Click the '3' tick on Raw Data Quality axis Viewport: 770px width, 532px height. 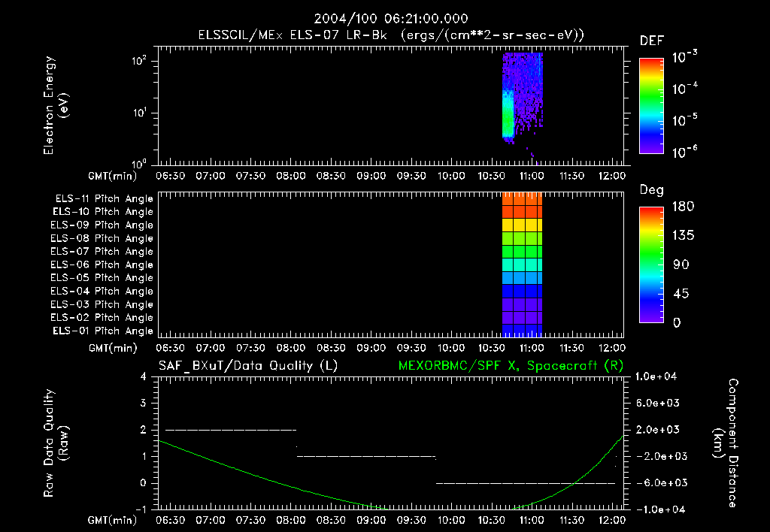tap(144, 404)
